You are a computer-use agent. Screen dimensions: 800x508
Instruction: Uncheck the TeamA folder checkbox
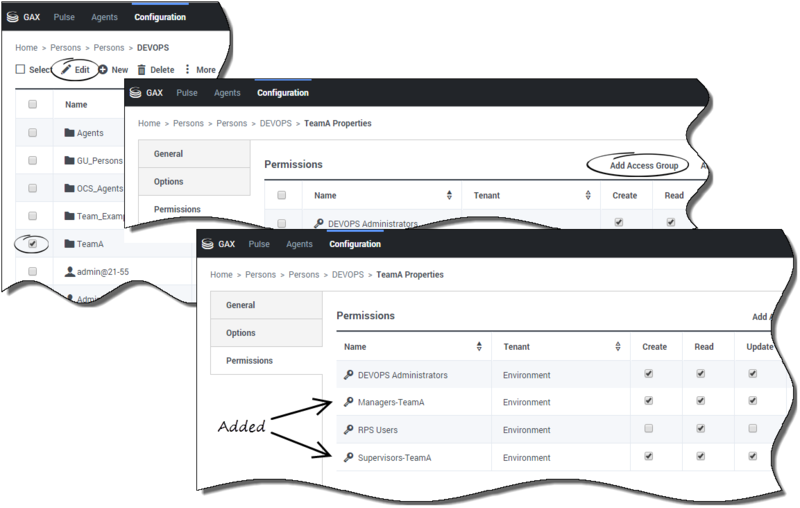pos(33,243)
